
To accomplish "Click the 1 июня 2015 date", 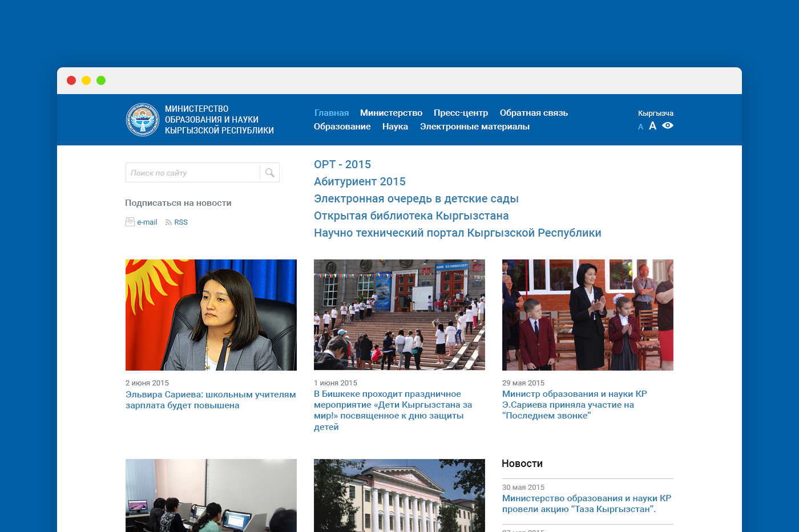I will (x=336, y=383).
